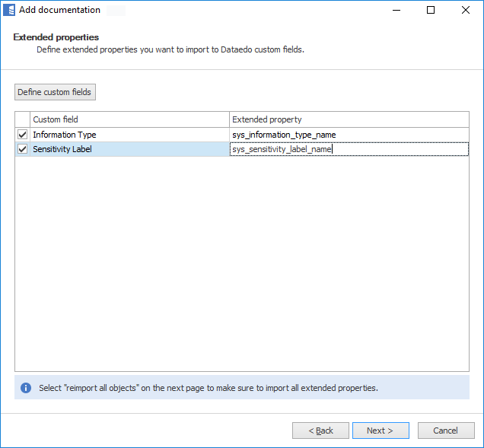Viewport: 484px width, 448px height.
Task: Close the Add documentation dialog
Action: coord(466,10)
